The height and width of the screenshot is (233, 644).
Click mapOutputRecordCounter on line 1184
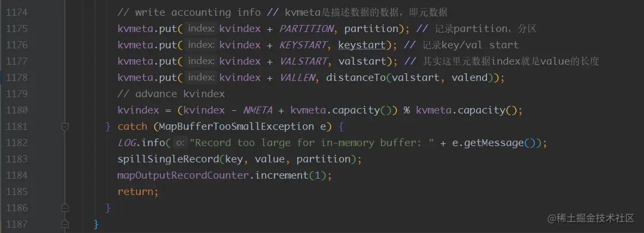(x=184, y=175)
